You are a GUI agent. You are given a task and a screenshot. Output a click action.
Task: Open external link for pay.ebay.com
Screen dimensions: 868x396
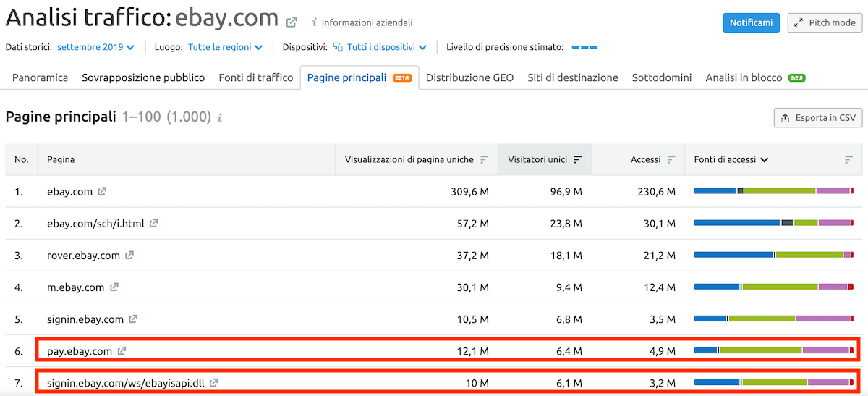tap(122, 351)
